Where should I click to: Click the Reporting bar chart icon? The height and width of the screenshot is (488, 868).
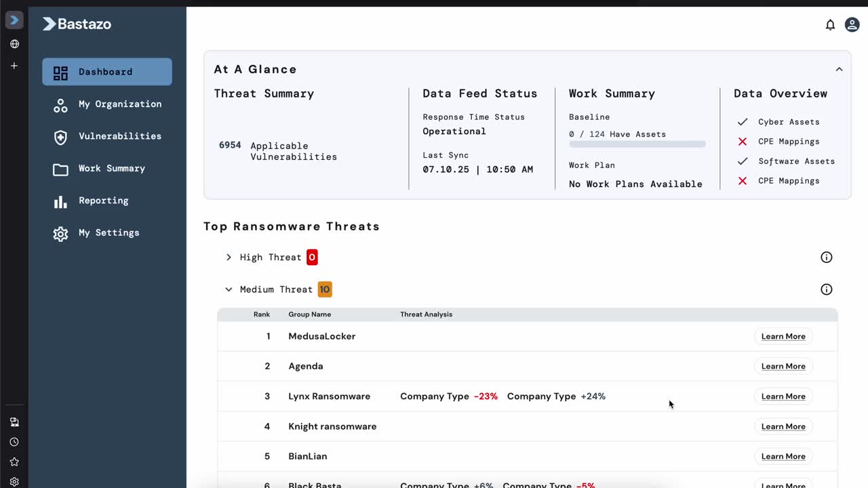tap(60, 201)
